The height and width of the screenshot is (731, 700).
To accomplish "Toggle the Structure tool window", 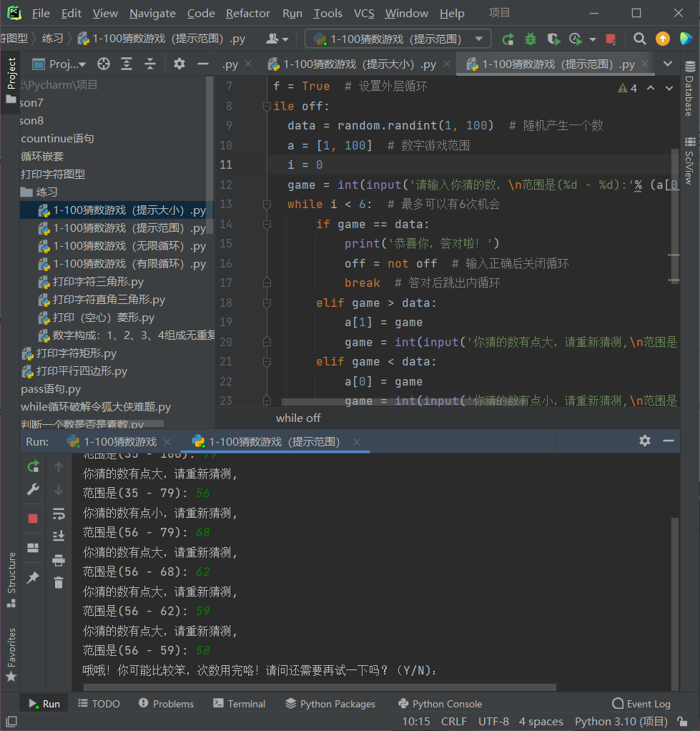I will pyautogui.click(x=11, y=580).
